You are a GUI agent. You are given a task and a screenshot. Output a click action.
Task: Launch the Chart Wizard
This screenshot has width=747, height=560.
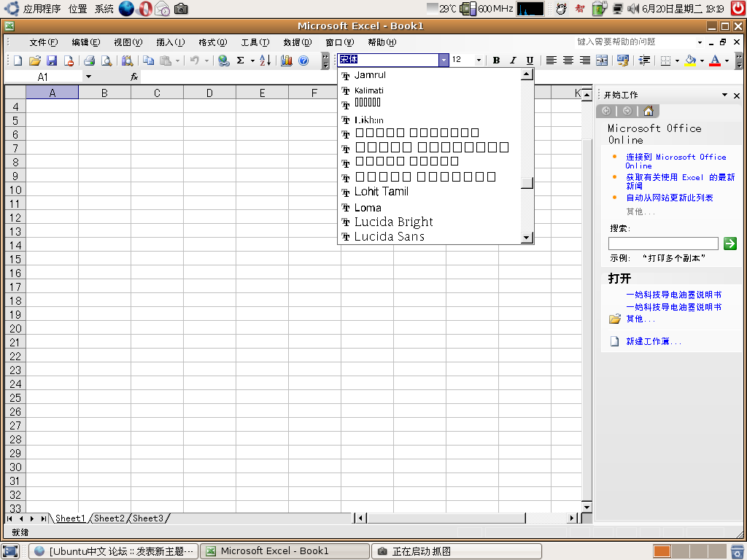[x=286, y=61]
